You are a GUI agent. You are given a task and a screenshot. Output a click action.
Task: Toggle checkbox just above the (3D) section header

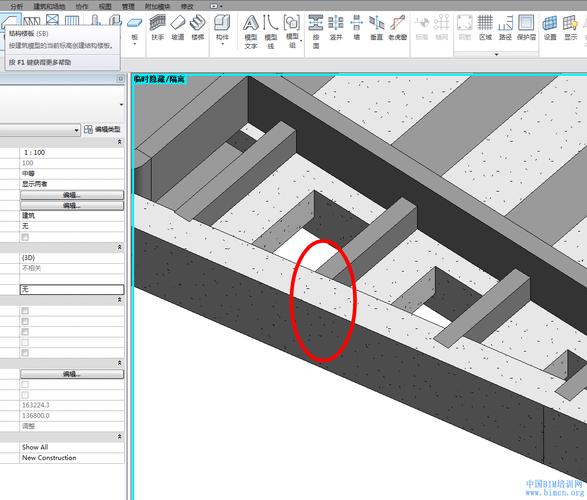25,237
